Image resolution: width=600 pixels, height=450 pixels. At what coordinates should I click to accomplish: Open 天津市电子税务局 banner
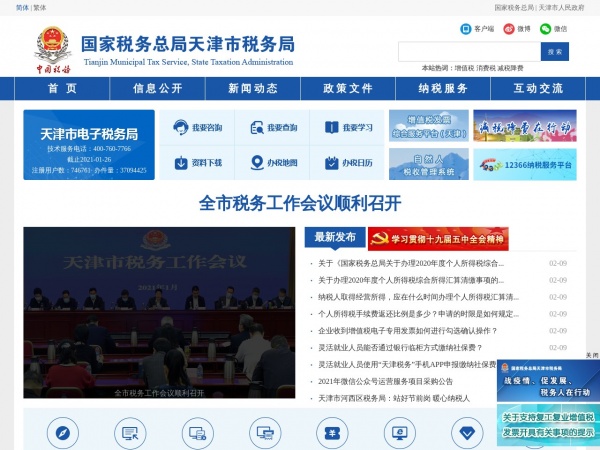coord(89,145)
